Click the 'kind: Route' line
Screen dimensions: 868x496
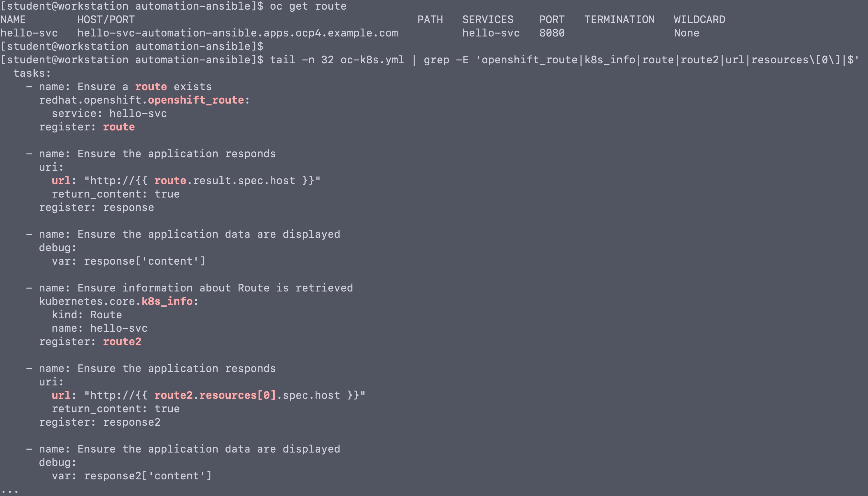click(87, 315)
